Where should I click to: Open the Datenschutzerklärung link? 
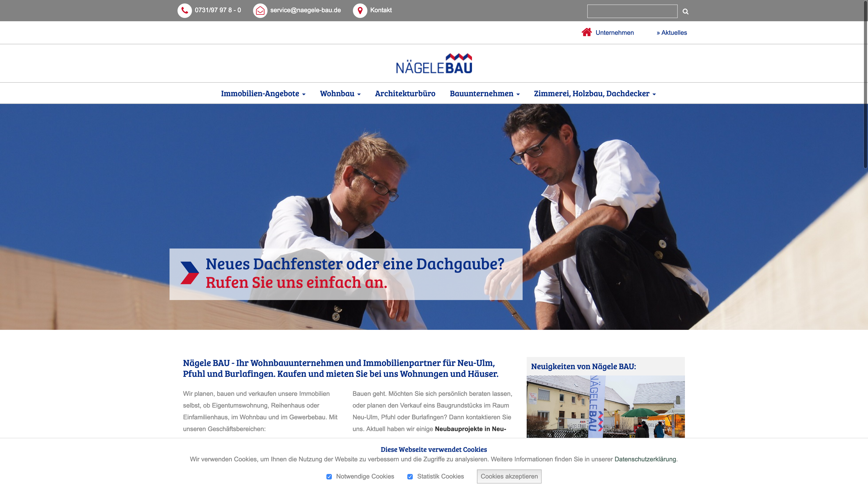tap(645, 459)
